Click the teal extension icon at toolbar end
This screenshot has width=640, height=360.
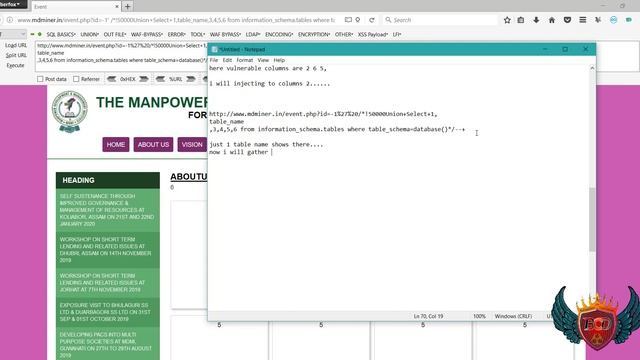(x=629, y=20)
